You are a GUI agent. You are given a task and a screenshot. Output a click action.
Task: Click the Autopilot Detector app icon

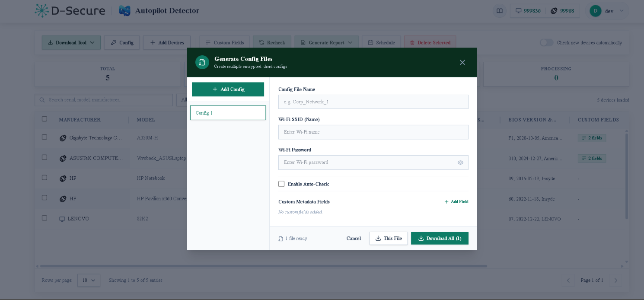tap(125, 11)
